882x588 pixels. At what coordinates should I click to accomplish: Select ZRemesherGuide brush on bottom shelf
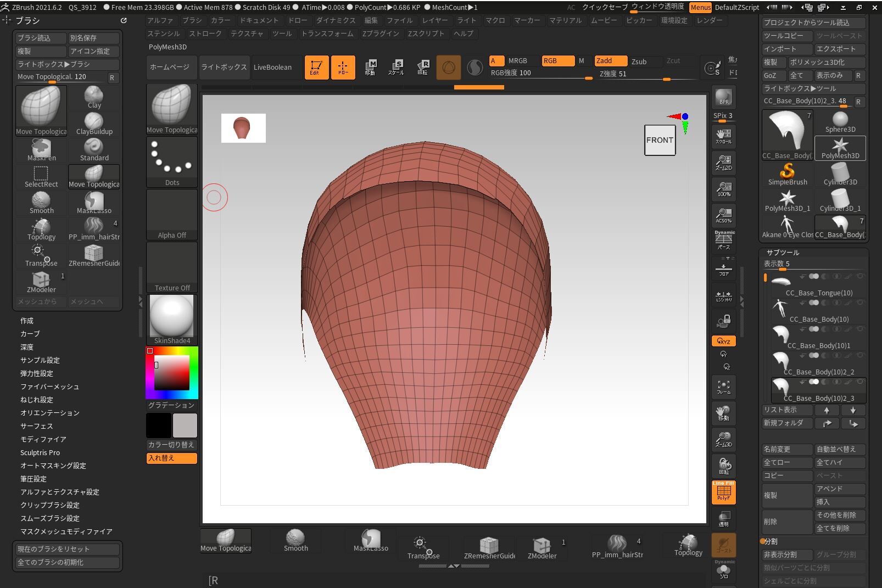(489, 547)
